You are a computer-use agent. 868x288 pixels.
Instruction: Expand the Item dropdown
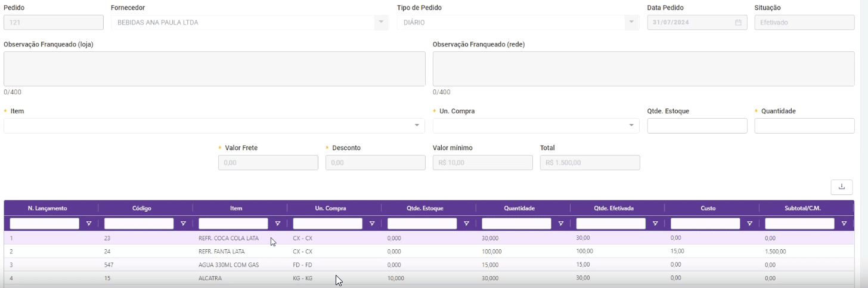[417, 126]
